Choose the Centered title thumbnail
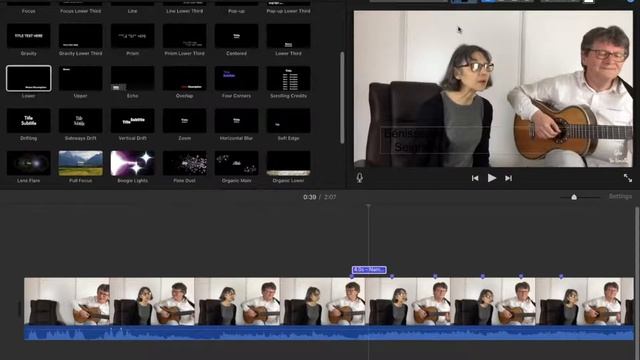Viewport: 640px width, 360px height. point(236,36)
